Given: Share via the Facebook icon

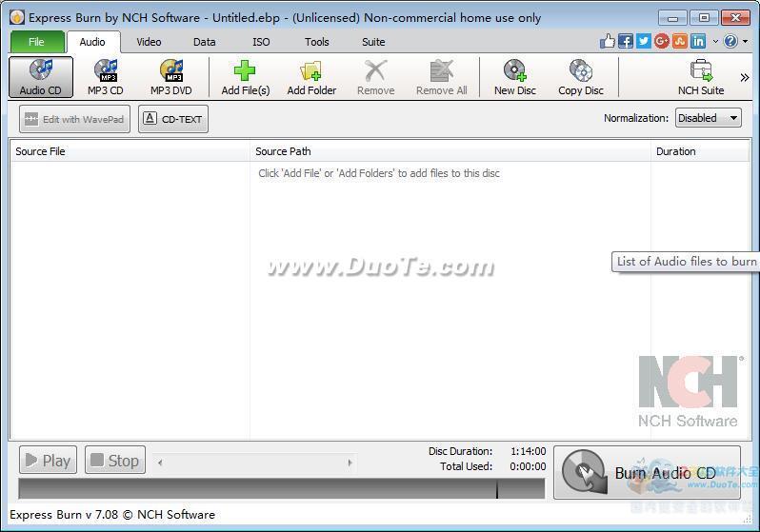Looking at the screenshot, I should tap(626, 41).
